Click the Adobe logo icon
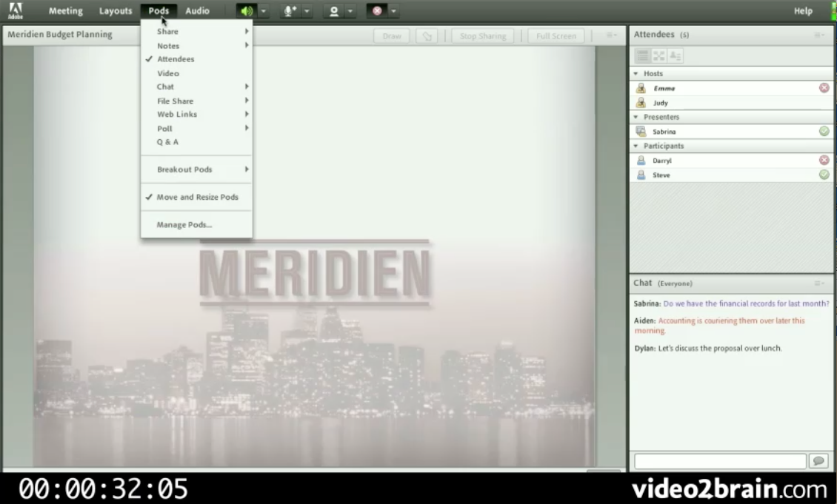Viewport: 837px width, 504px height. tap(16, 10)
